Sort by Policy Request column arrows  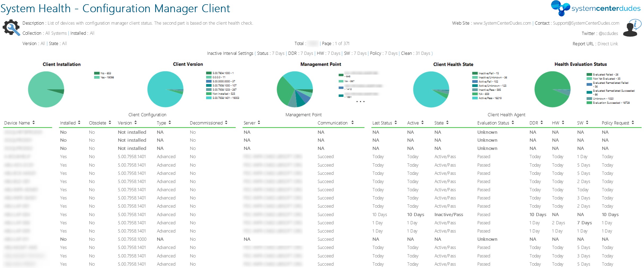coord(633,123)
